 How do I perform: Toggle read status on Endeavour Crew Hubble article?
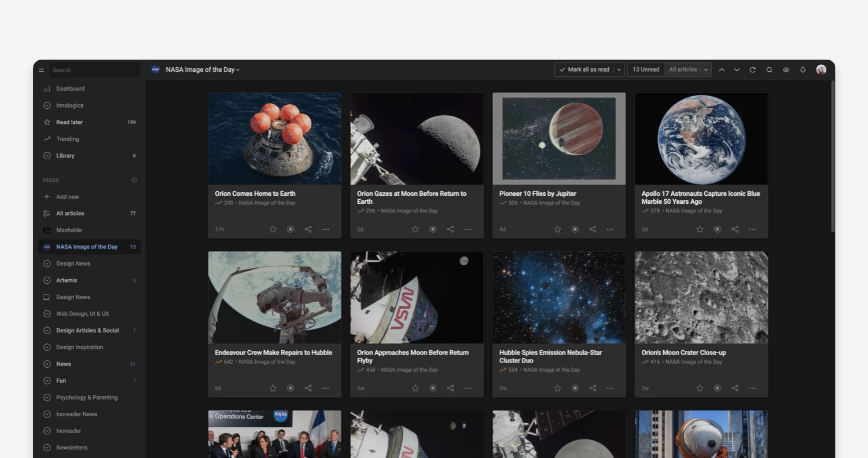pos(290,389)
